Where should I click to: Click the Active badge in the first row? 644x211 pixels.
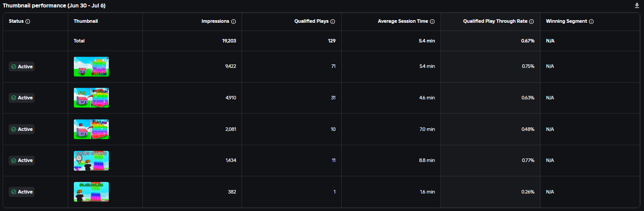click(x=22, y=67)
